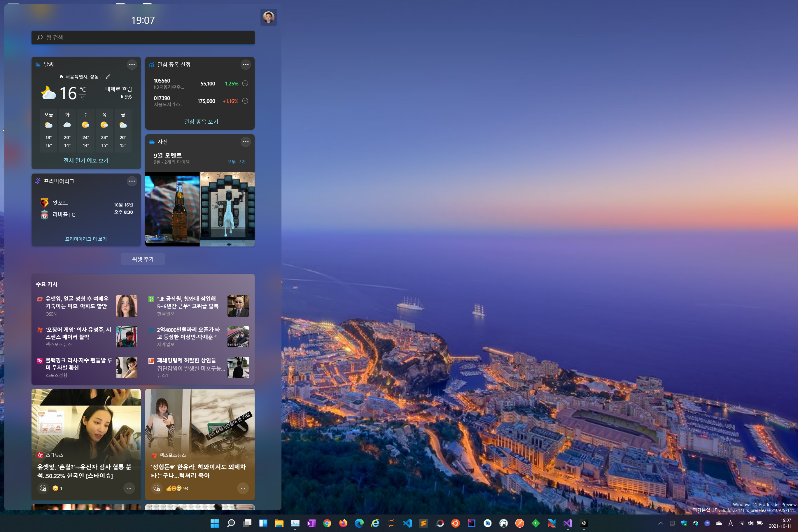The width and height of the screenshot is (798, 532).
Task: Add stock 017390 to watchlist with the plus icon
Action: (245, 101)
